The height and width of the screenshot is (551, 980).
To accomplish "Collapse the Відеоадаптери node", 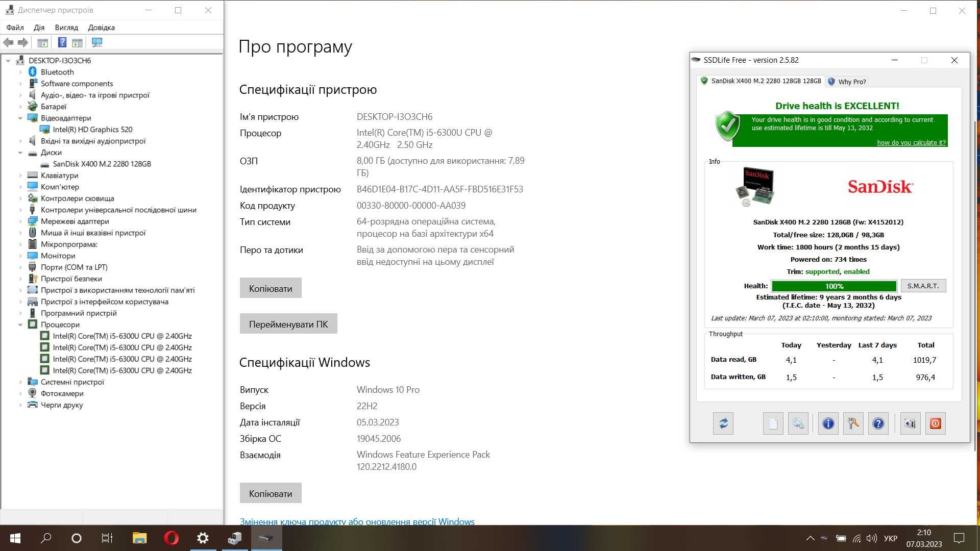I will [x=20, y=118].
